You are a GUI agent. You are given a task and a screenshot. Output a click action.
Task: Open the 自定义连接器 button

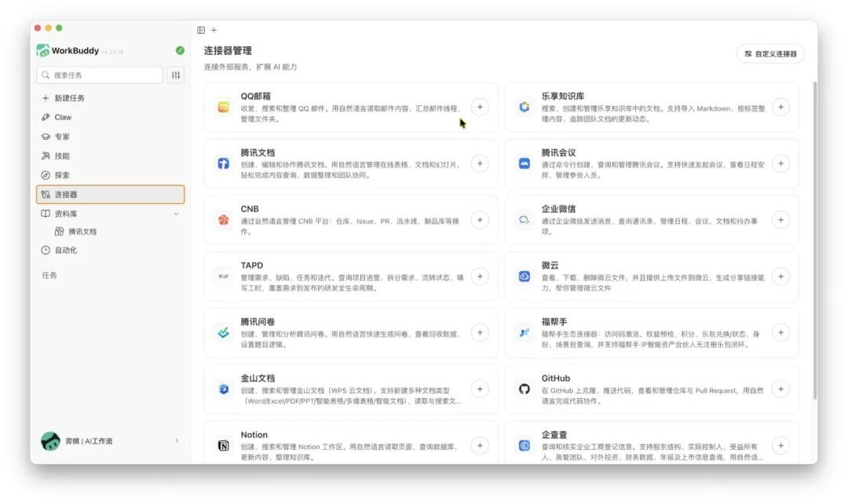click(770, 53)
